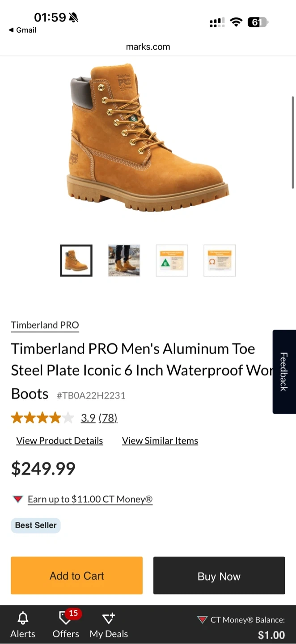Tap the Alerts bell icon
This screenshot has width=296, height=644.
point(23,619)
